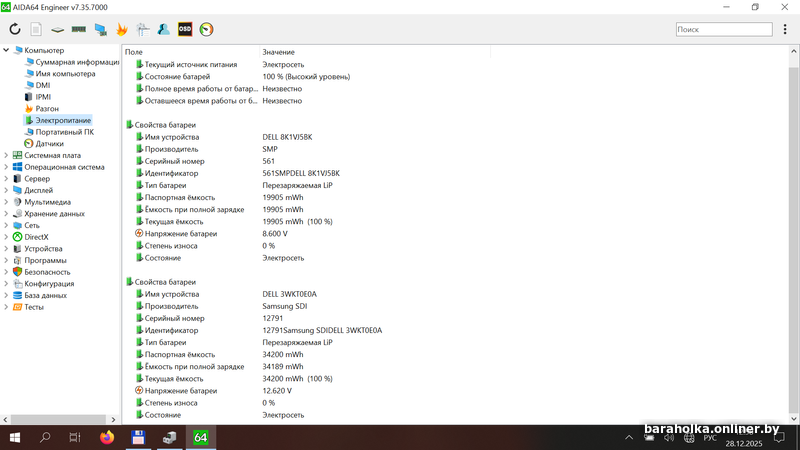Expand the Операционная система node
This screenshot has width=800, height=450.
[x=6, y=167]
